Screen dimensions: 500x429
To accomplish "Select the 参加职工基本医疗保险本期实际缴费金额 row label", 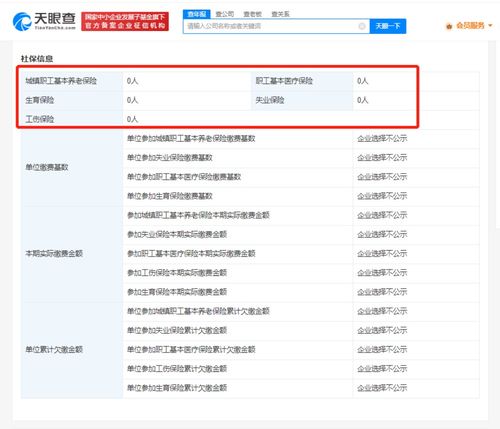I will coord(191,254).
